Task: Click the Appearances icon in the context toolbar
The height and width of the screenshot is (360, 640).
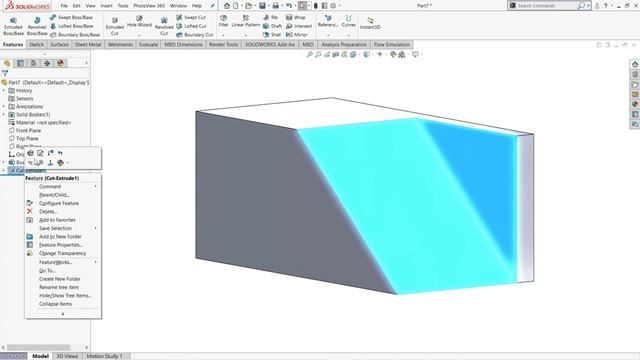Action: point(60,163)
